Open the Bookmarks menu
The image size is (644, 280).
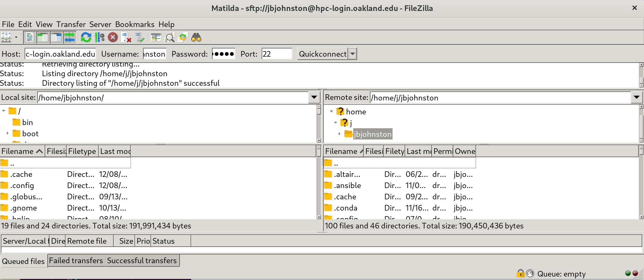click(135, 24)
